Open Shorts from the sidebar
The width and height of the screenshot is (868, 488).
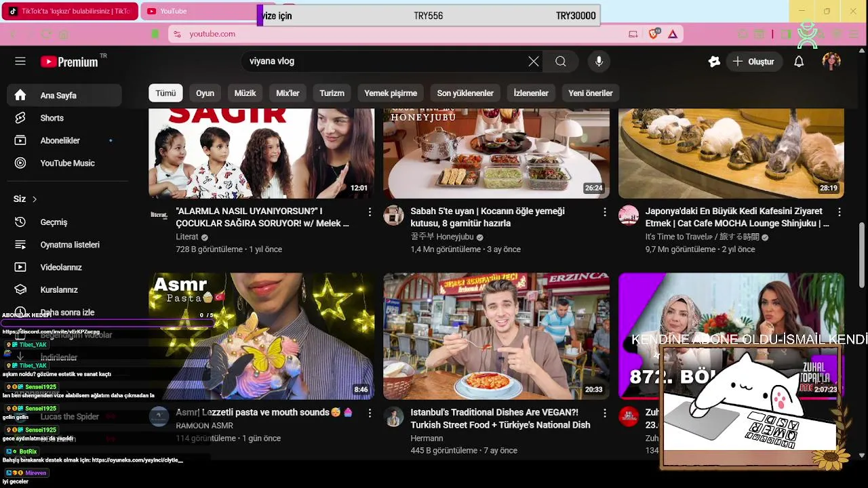pos(64,118)
